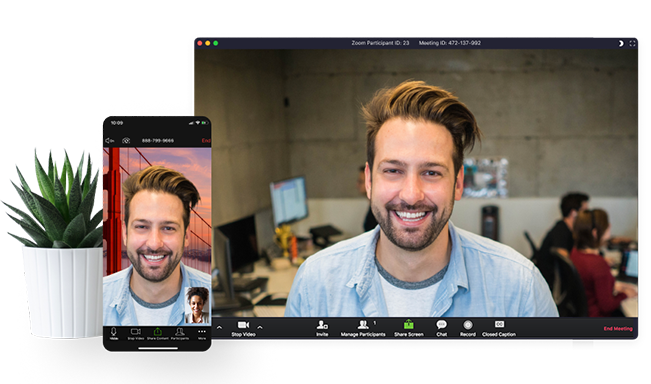Toggle Stop Video in desktop toolbar

(x=244, y=328)
